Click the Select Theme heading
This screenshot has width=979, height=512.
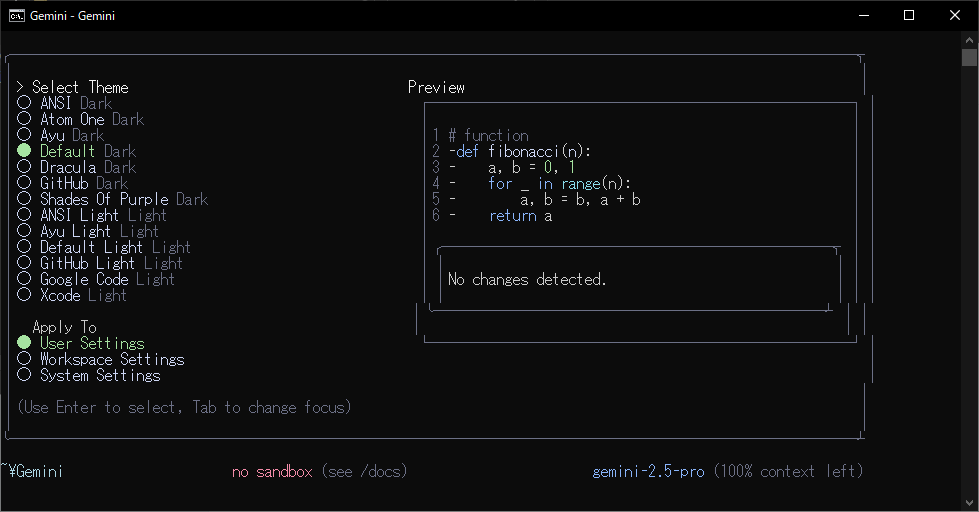pyautogui.click(x=80, y=87)
